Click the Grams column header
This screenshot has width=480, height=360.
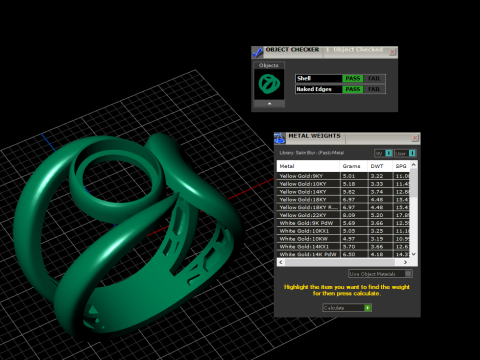353,166
